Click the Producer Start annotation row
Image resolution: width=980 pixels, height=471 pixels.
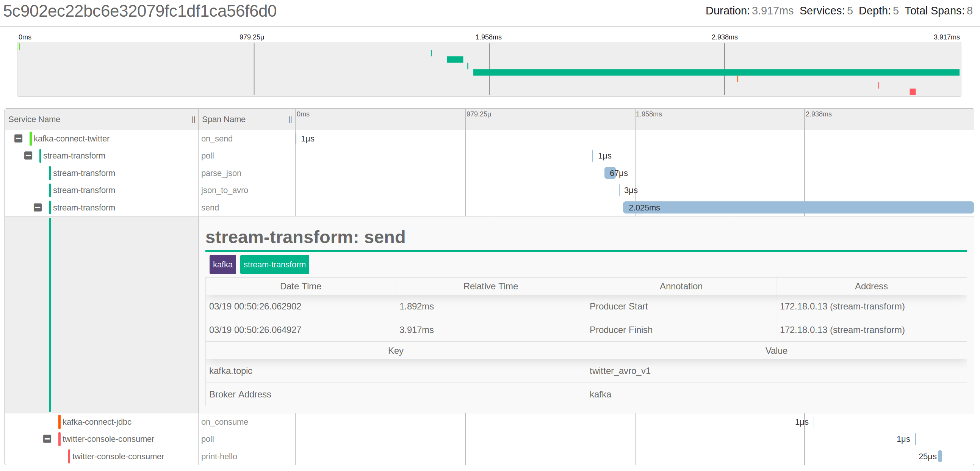[x=618, y=306]
